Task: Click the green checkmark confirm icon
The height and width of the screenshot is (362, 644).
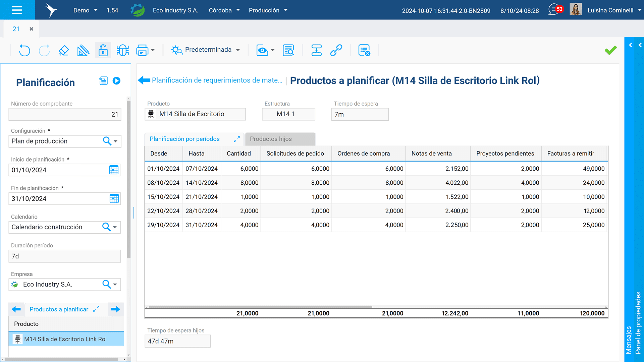Action: click(610, 50)
